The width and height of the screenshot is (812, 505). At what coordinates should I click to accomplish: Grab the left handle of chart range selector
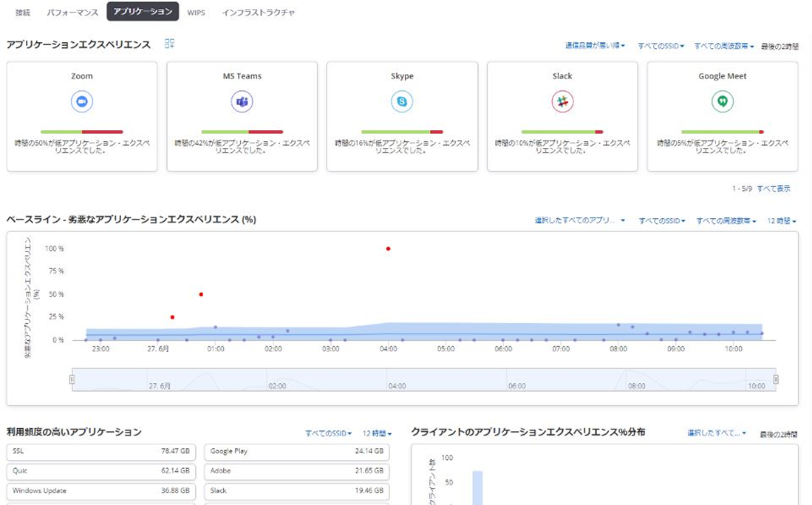pos(72,379)
